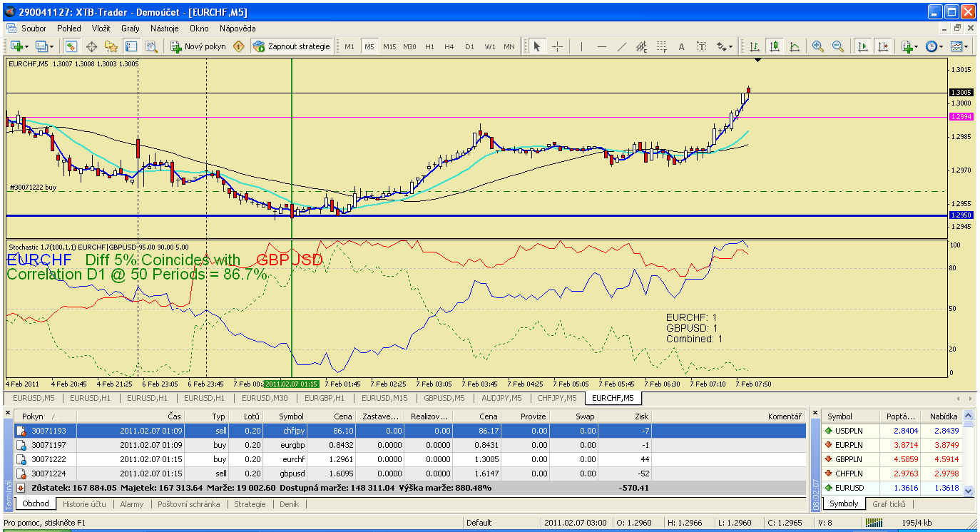Screen dimensions: 980x532
Task: Select order 30071224 sell gbpusd row
Action: (x=410, y=473)
